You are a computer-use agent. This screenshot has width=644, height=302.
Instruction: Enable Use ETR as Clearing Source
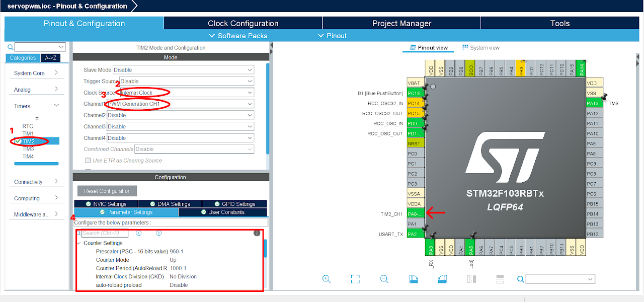point(89,161)
